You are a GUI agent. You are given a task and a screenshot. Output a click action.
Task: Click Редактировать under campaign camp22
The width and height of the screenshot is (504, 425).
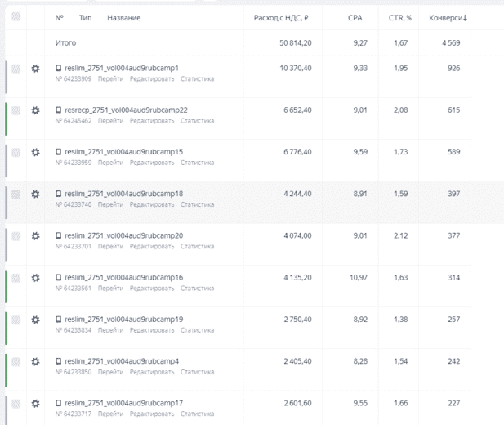point(152,121)
